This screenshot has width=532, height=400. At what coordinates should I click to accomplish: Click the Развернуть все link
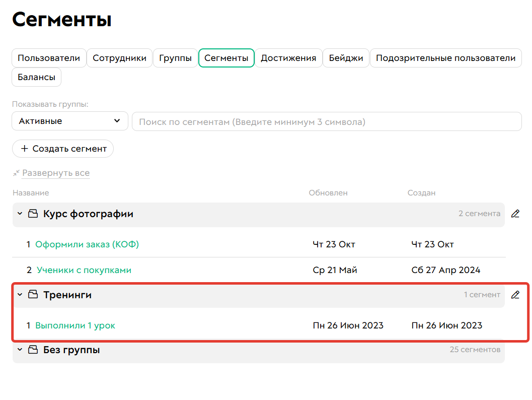(x=55, y=173)
